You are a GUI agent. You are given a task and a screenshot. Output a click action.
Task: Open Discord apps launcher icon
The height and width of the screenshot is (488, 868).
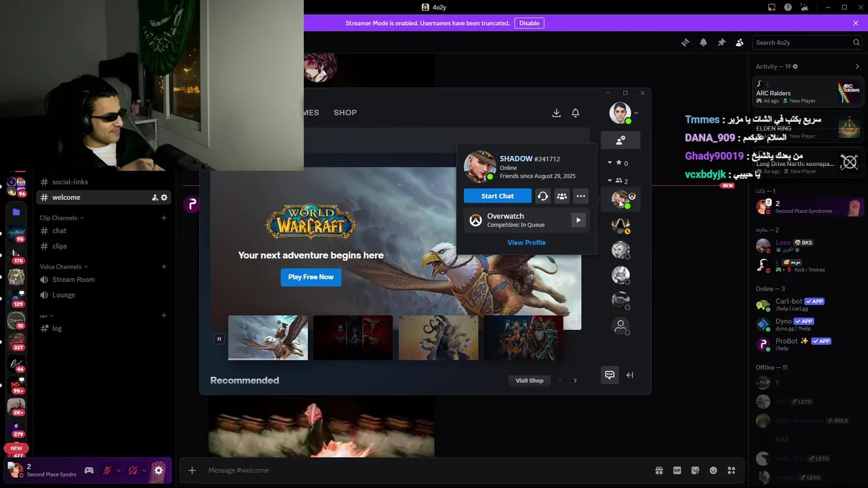[732, 470]
